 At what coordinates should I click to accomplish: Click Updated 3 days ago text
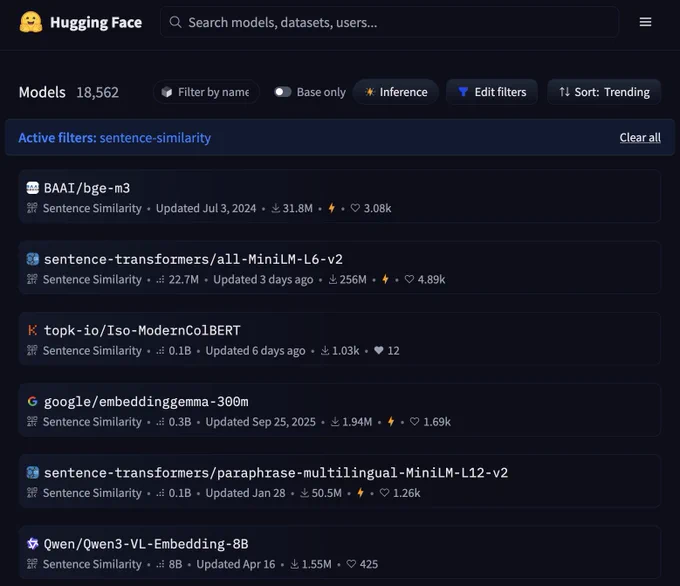(x=263, y=279)
